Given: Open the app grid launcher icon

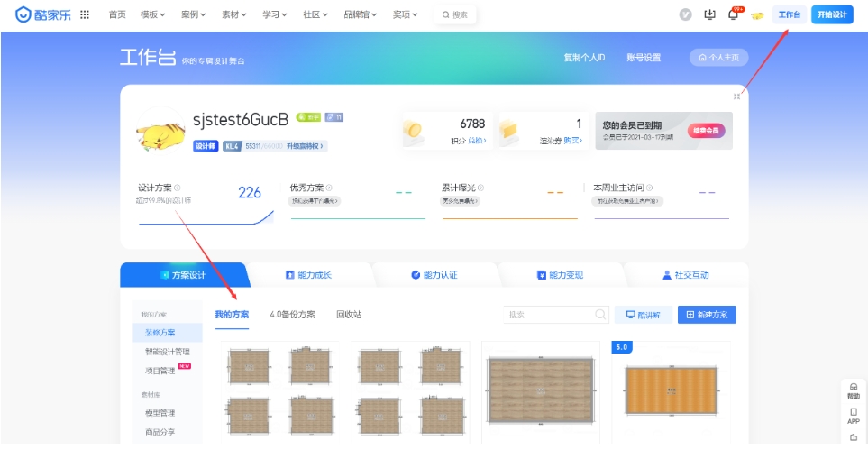Looking at the screenshot, I should click(85, 14).
